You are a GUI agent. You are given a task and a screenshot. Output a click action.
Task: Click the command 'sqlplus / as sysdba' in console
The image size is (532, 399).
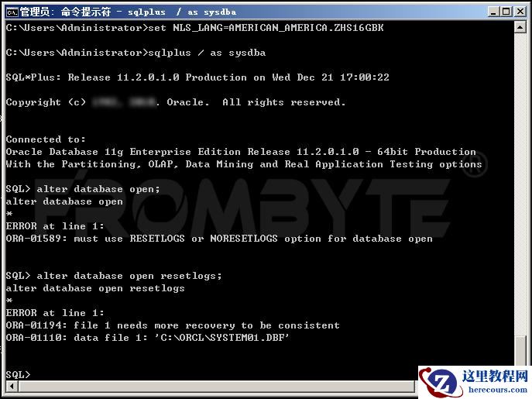coord(207,53)
